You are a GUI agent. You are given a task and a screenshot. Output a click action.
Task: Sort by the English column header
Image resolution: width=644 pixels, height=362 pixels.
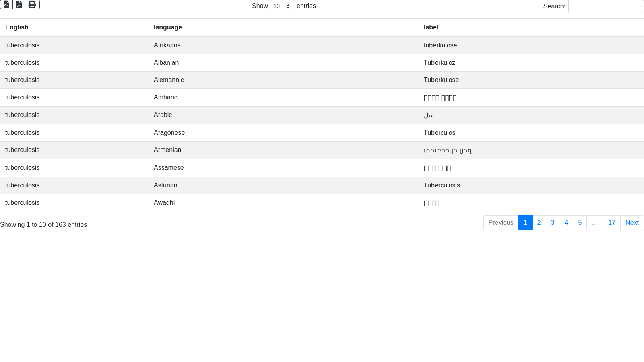click(x=17, y=27)
